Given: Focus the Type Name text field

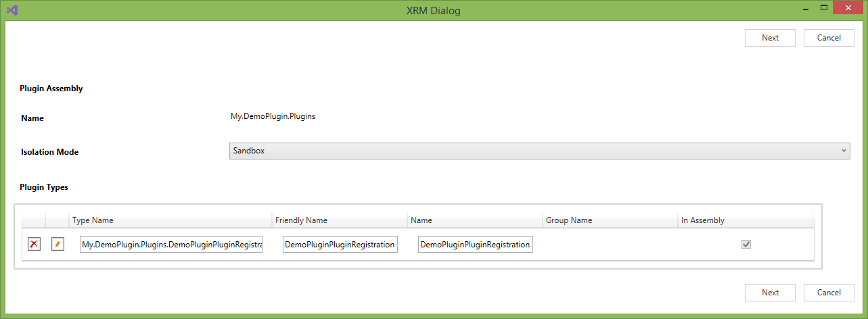Looking at the screenshot, I should 170,245.
